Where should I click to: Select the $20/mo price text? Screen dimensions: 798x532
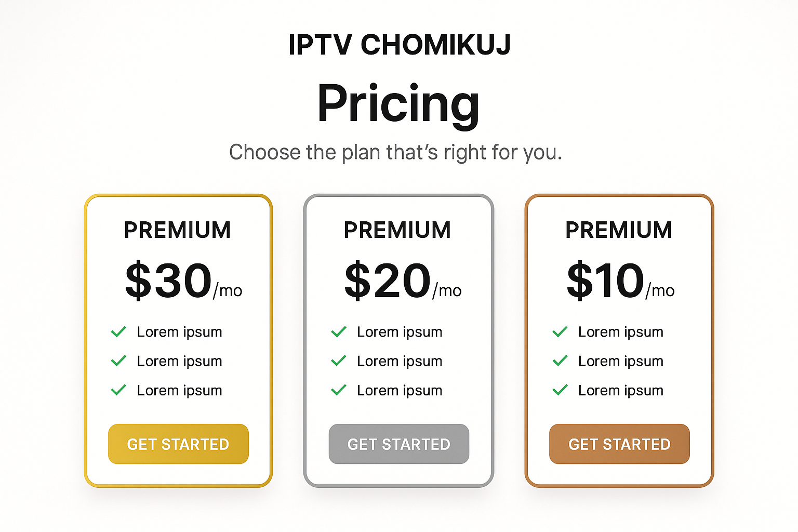[403, 281]
